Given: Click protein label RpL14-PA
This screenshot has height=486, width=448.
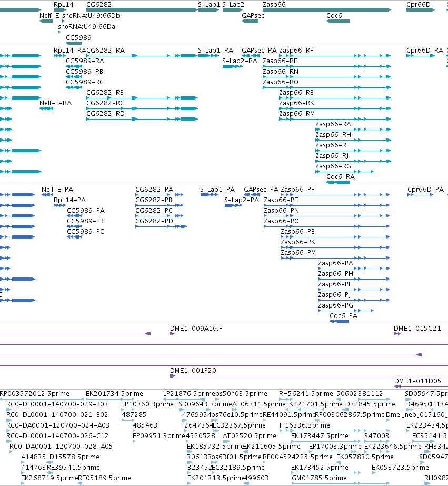Looking at the screenshot, I should [x=69, y=200].
